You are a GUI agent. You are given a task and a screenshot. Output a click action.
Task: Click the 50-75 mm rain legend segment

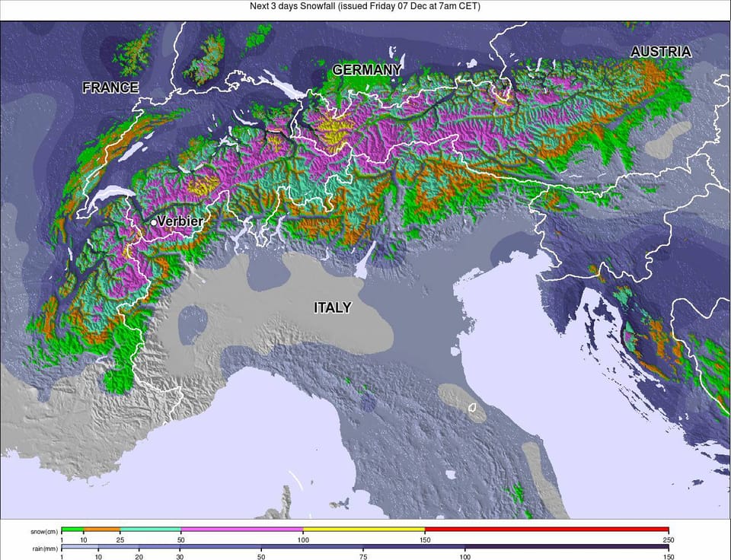click(312, 547)
